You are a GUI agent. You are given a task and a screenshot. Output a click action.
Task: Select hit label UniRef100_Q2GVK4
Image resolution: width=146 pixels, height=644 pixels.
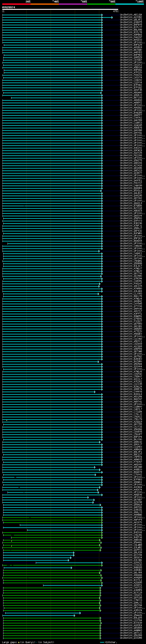tap(131, 366)
